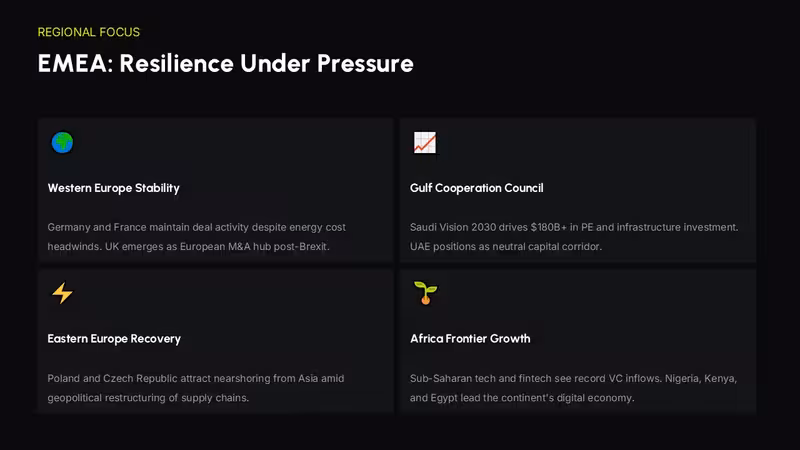800x450 pixels.
Task: Click the globe icon in Western Europe card
Action: [62, 142]
